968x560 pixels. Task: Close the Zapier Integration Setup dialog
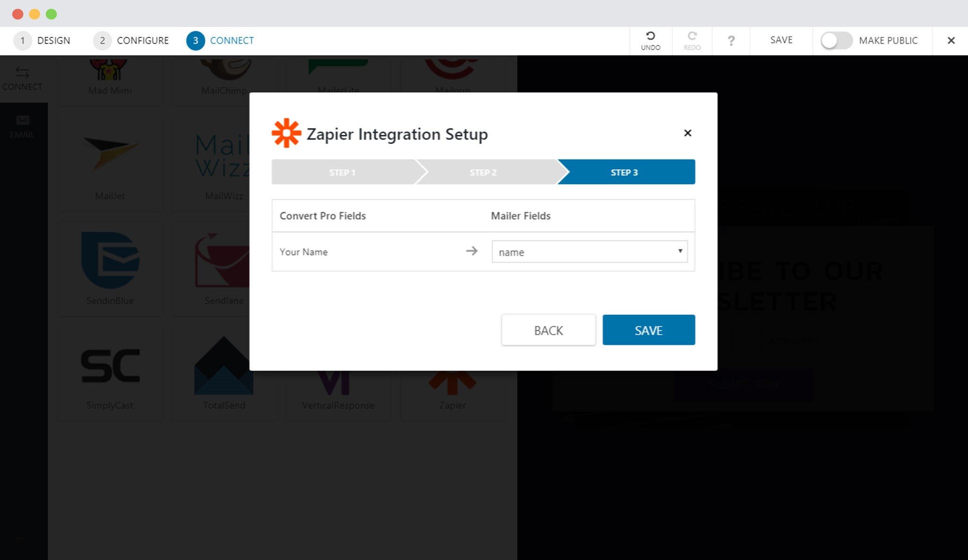(688, 133)
